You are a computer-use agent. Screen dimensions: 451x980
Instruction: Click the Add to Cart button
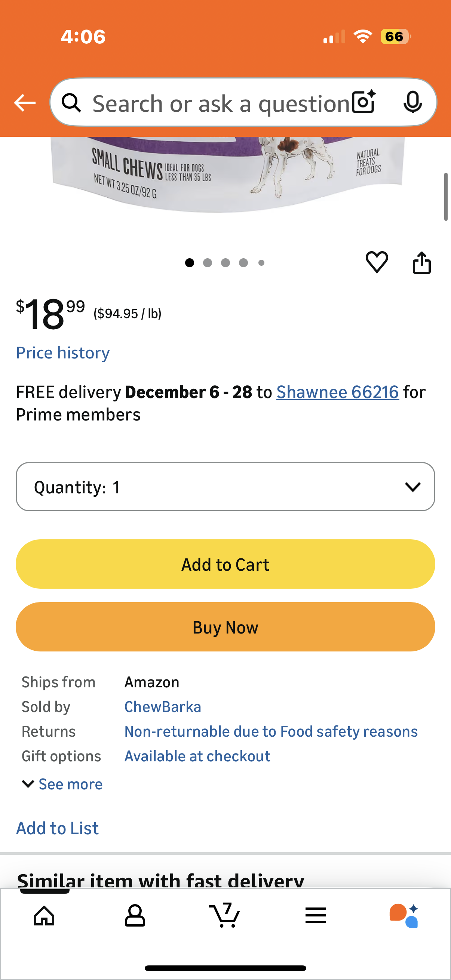tap(225, 564)
